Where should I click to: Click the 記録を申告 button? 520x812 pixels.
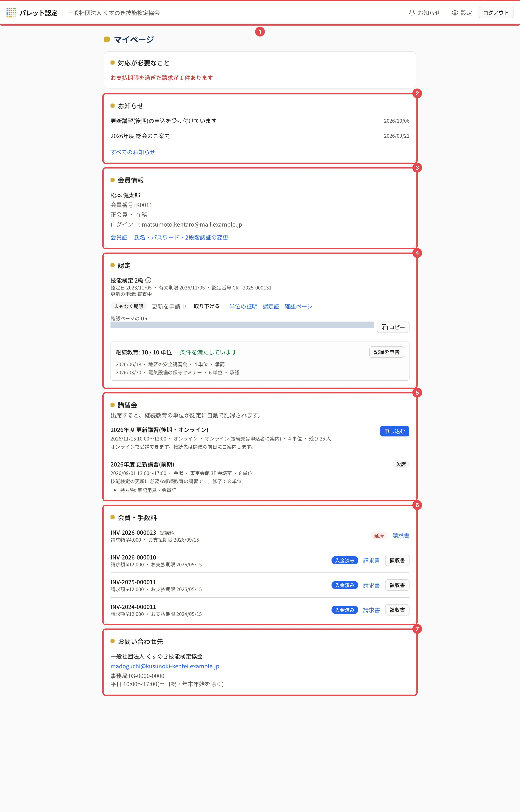point(387,352)
